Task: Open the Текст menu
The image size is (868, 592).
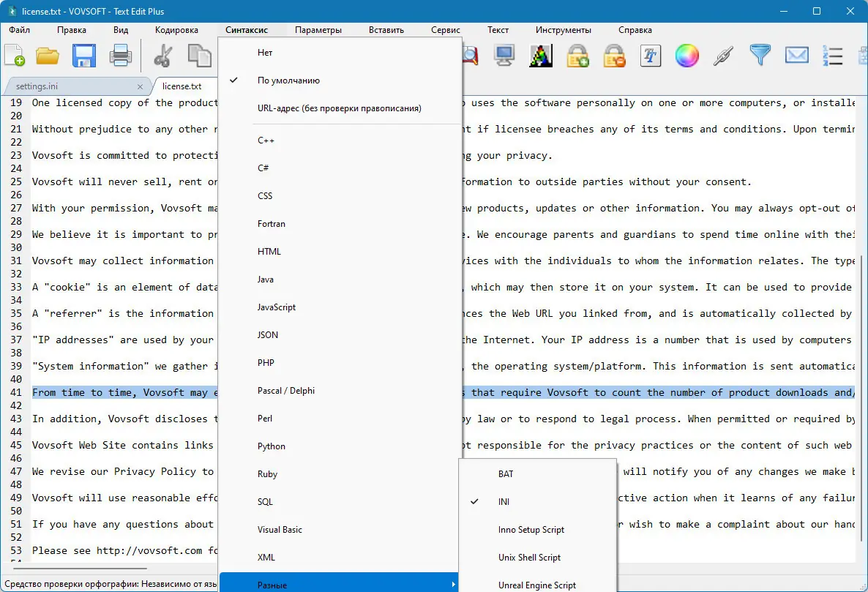Action: pos(498,30)
